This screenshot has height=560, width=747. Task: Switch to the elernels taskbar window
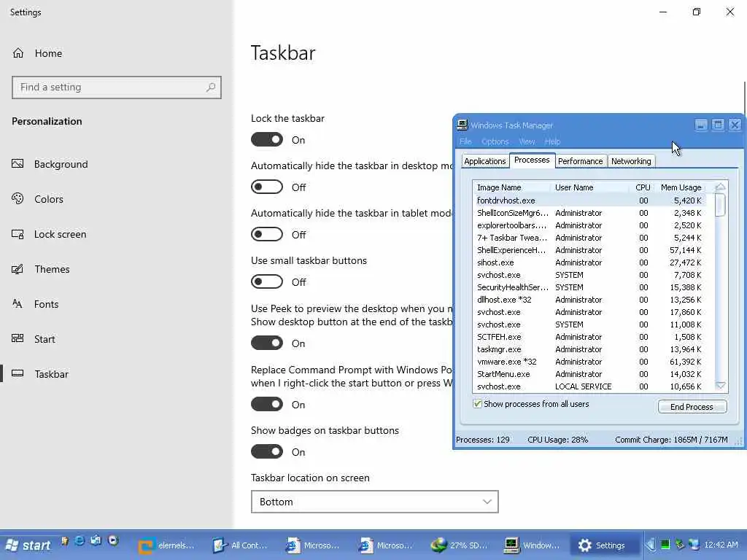point(167,545)
